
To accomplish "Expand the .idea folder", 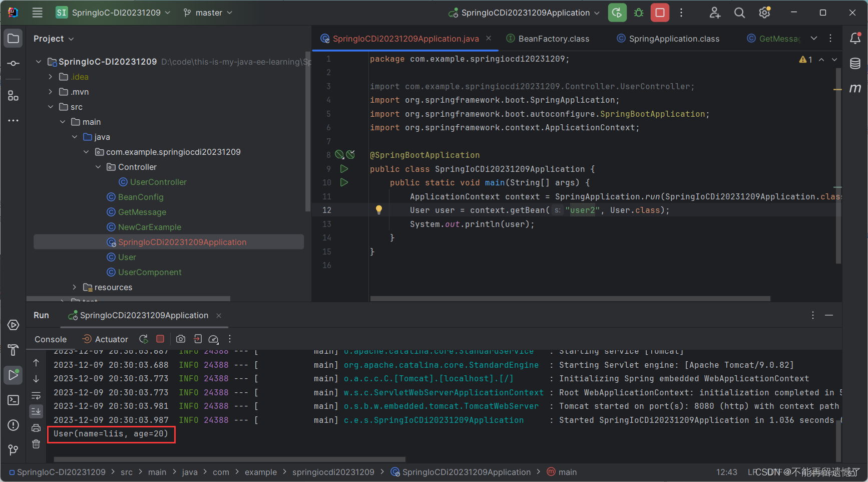I will click(x=51, y=77).
